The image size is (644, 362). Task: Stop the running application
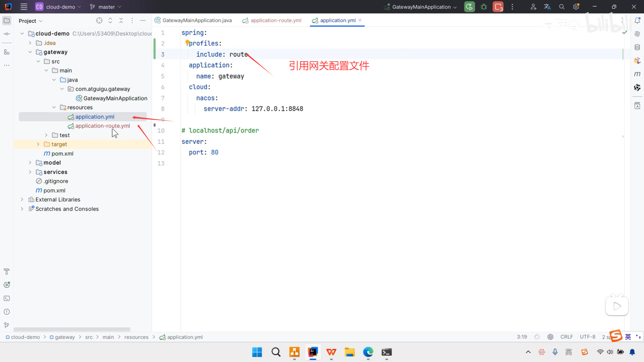tap(498, 7)
